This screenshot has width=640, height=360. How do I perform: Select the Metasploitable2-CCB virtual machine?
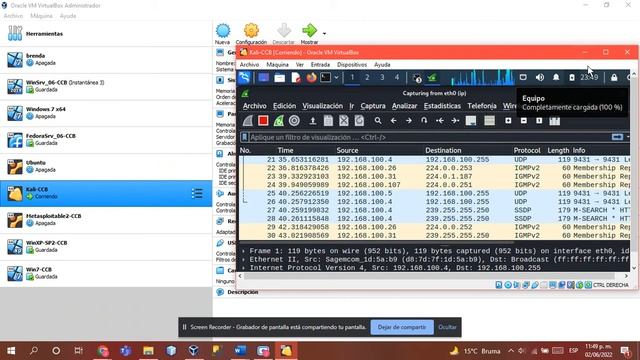[106, 220]
